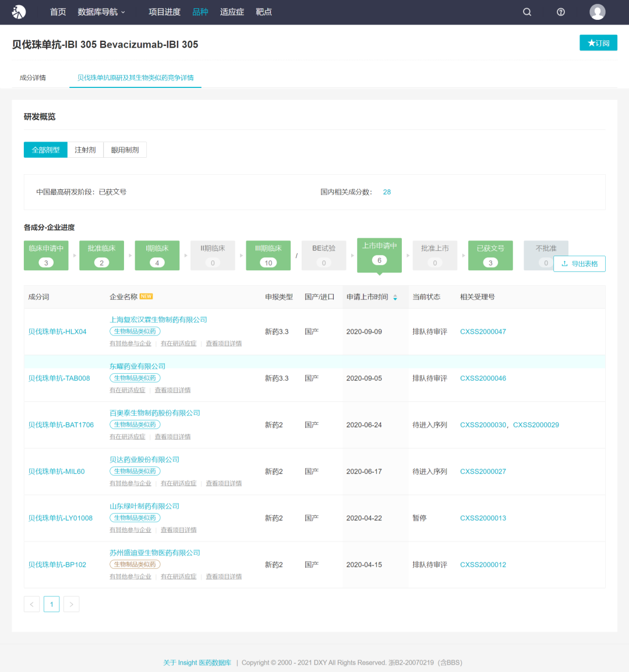This screenshot has height=672, width=629.
Task: Open 贝伐珠单抗-BAT1706 component link
Action: click(x=61, y=425)
